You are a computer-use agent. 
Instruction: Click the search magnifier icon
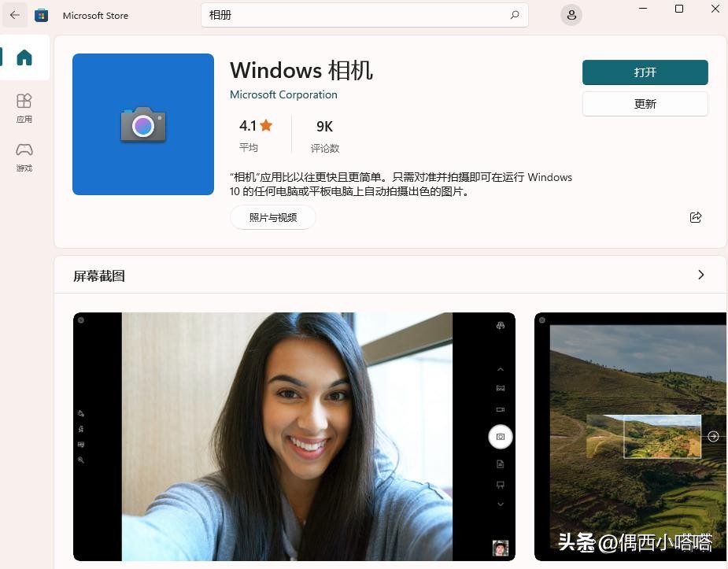point(514,15)
